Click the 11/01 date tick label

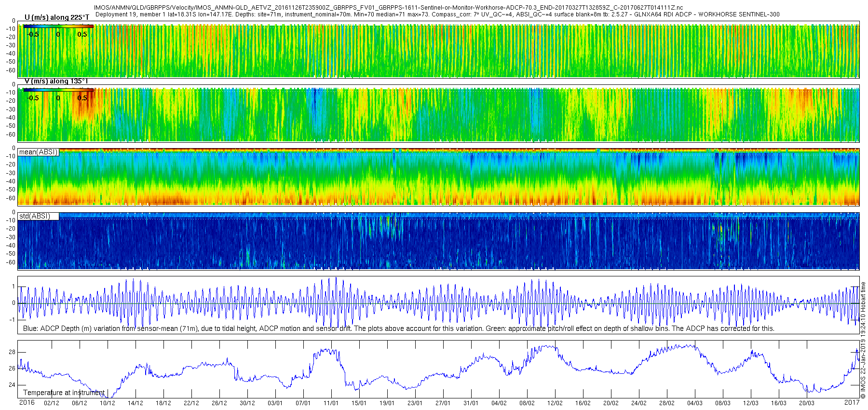click(x=331, y=403)
